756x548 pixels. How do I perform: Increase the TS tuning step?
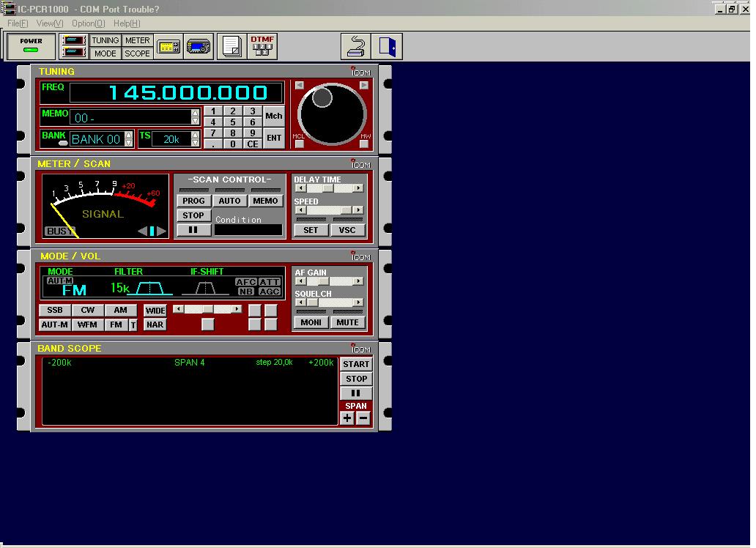click(x=196, y=135)
